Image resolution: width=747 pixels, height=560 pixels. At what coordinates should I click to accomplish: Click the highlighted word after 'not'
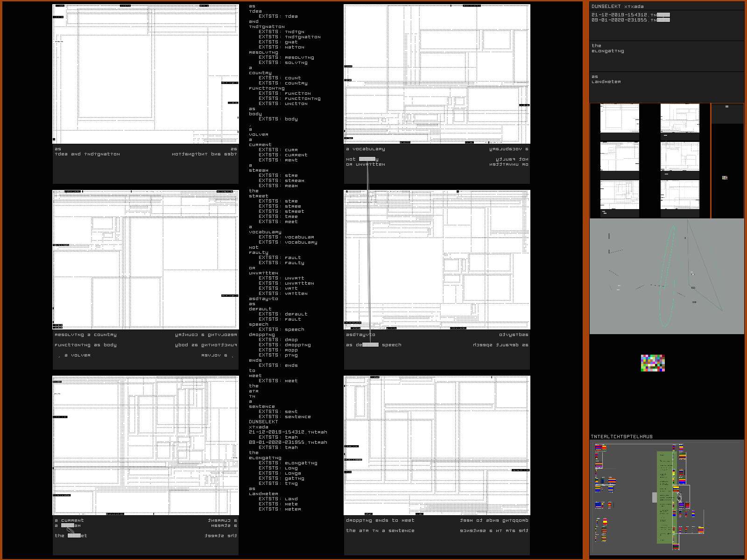367,159
